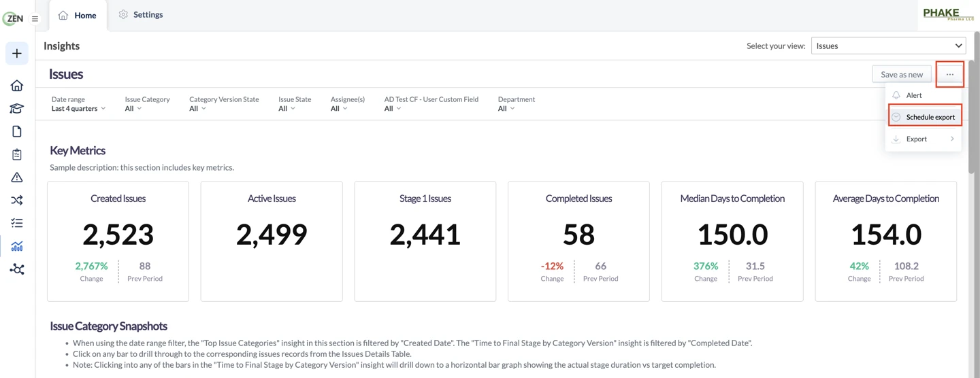
Task: Click the plus create-new icon in sidebar
Action: pos(17,54)
